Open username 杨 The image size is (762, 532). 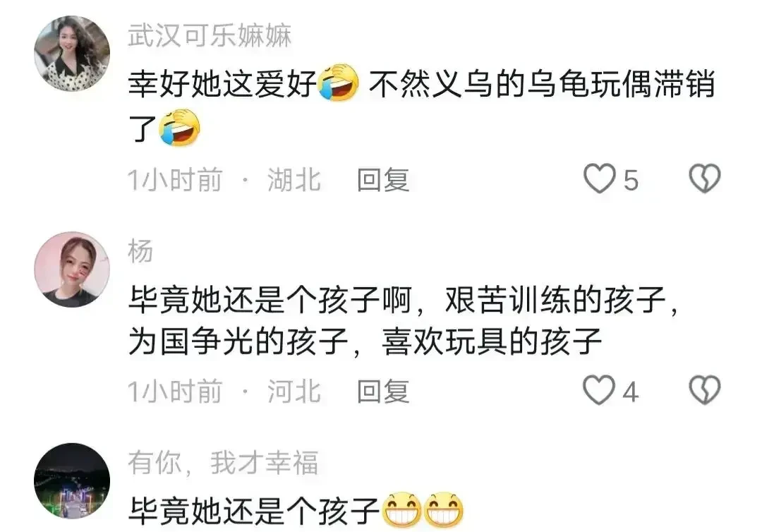click(140, 251)
